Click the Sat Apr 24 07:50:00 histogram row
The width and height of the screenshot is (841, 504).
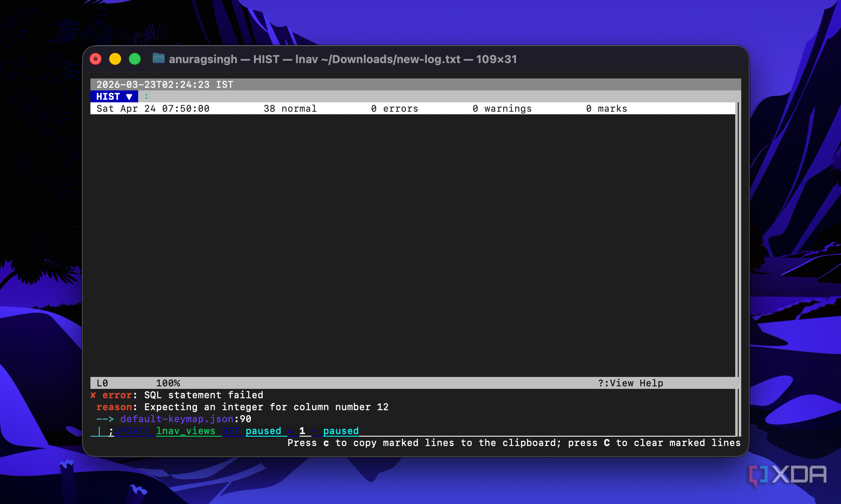[x=413, y=108]
